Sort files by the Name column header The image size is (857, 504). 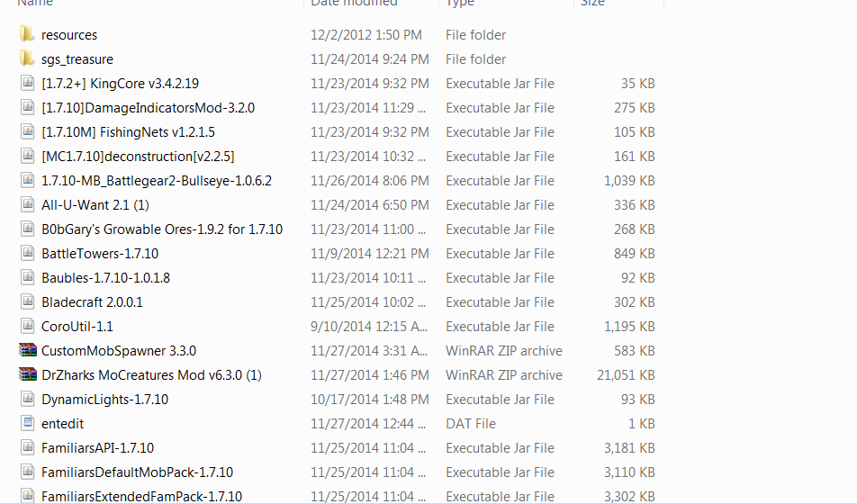click(x=35, y=3)
